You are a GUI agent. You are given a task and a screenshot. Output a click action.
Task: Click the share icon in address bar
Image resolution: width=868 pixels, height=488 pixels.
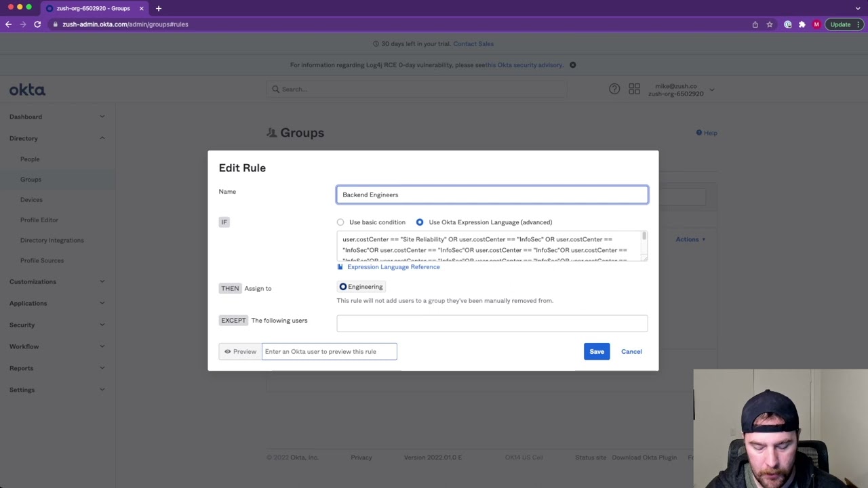click(755, 24)
